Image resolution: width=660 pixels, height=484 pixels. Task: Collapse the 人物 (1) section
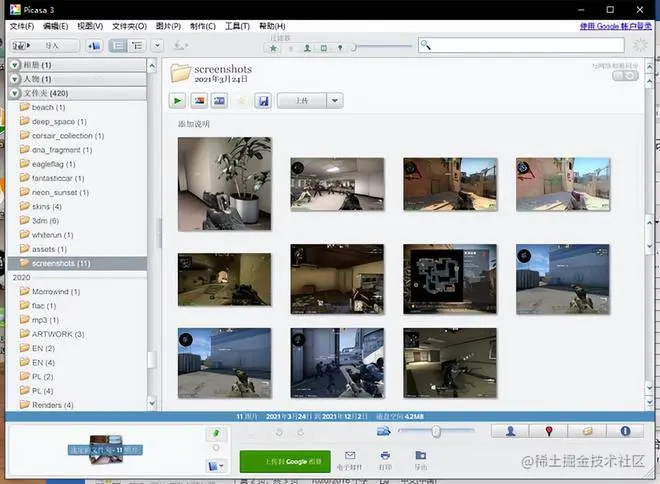pos(15,79)
